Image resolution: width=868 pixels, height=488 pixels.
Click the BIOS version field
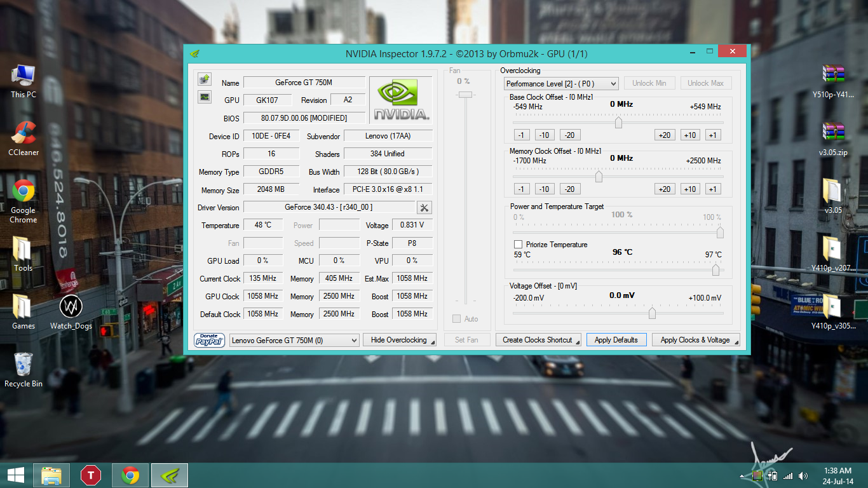click(x=304, y=118)
